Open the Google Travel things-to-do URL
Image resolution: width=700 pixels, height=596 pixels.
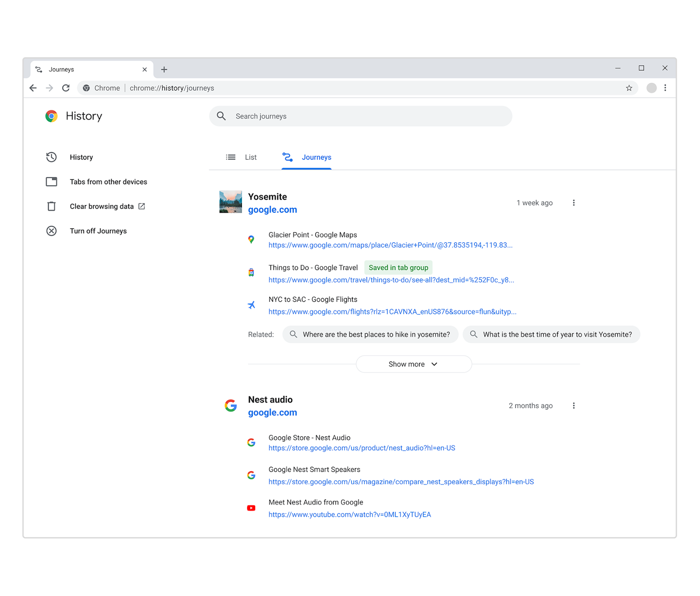(x=391, y=280)
